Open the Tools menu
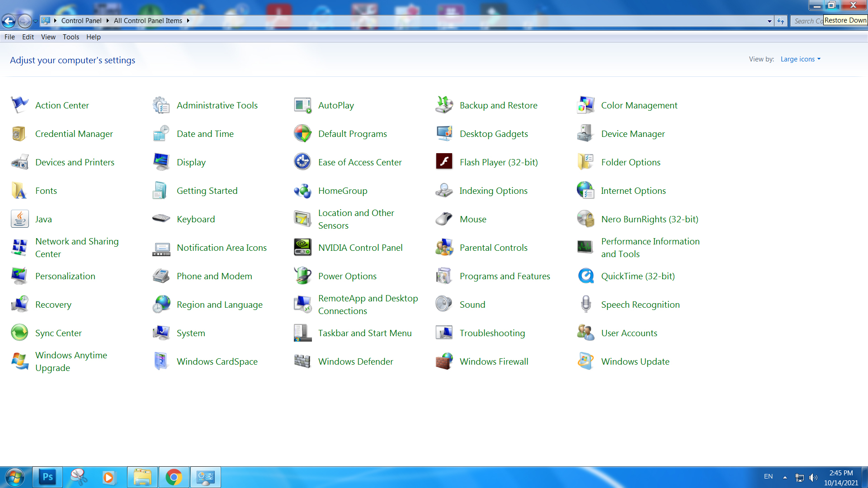This screenshot has height=488, width=868. 71,37
